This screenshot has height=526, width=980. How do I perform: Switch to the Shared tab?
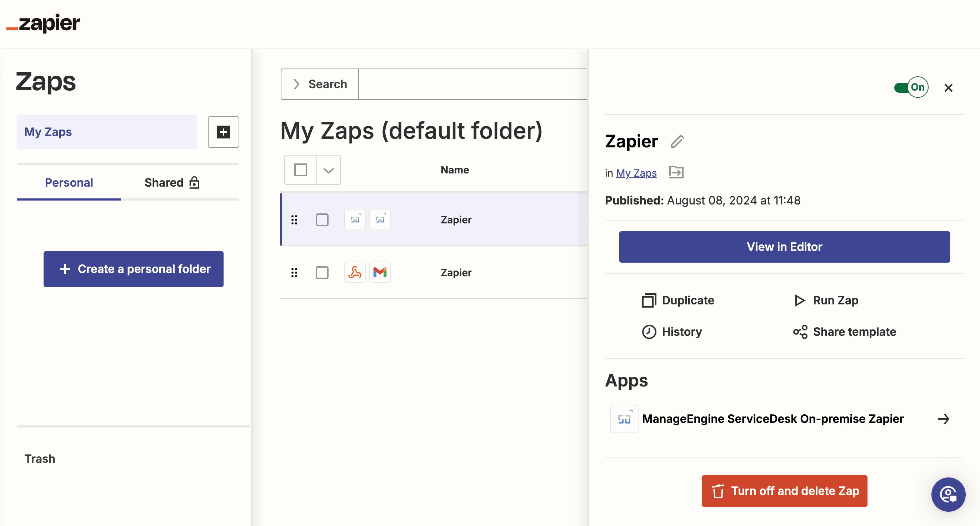[x=172, y=182]
